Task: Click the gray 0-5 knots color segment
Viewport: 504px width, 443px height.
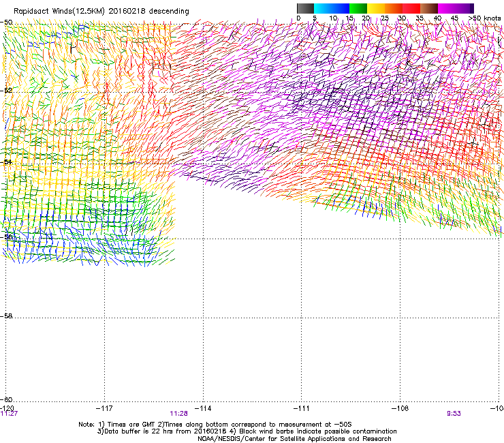Action: [305, 8]
